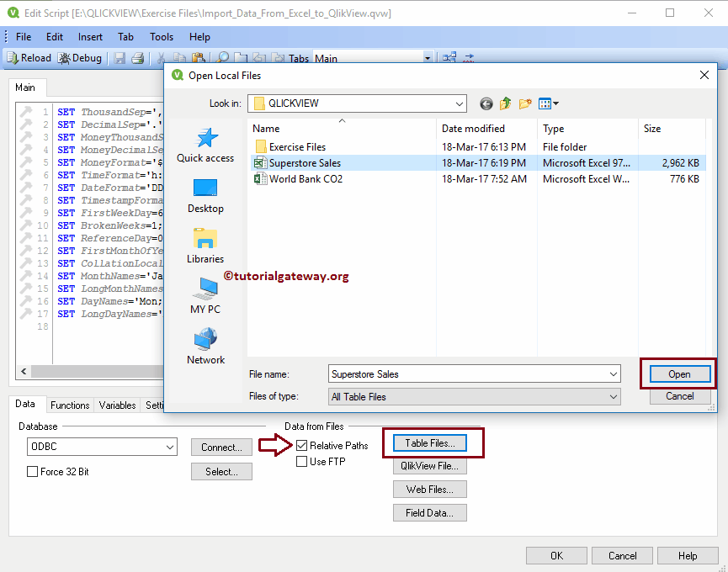This screenshot has height=572, width=728.
Task: Open the Help menu
Action: pos(199,37)
